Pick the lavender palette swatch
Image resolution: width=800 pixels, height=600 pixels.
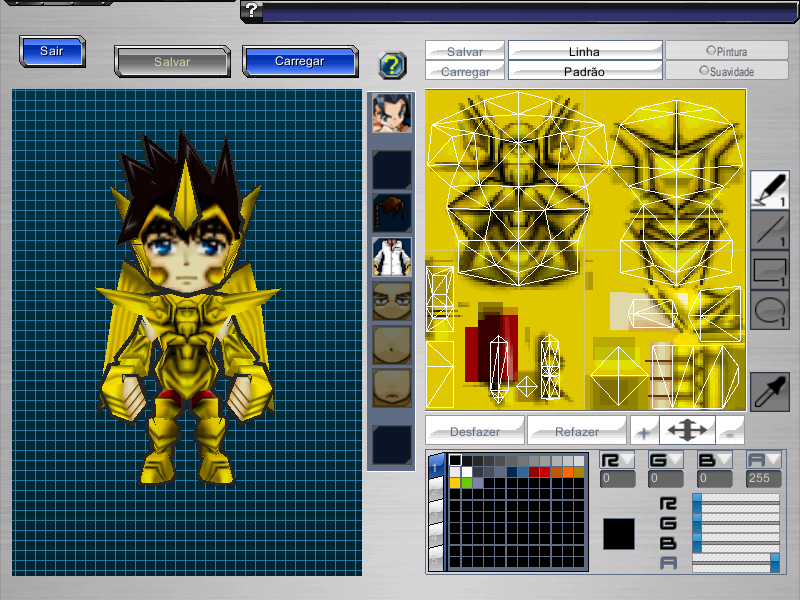(478, 483)
